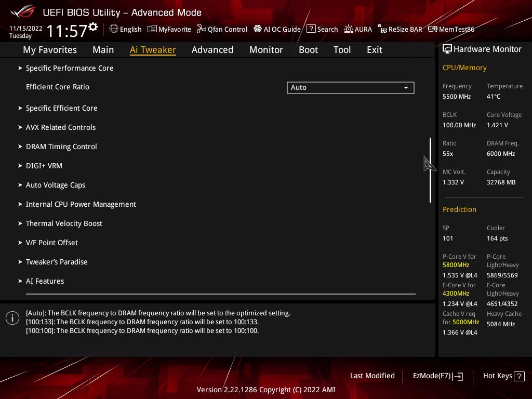Switch to Monitor tab
Image resolution: width=532 pixels, height=399 pixels.
coord(266,50)
